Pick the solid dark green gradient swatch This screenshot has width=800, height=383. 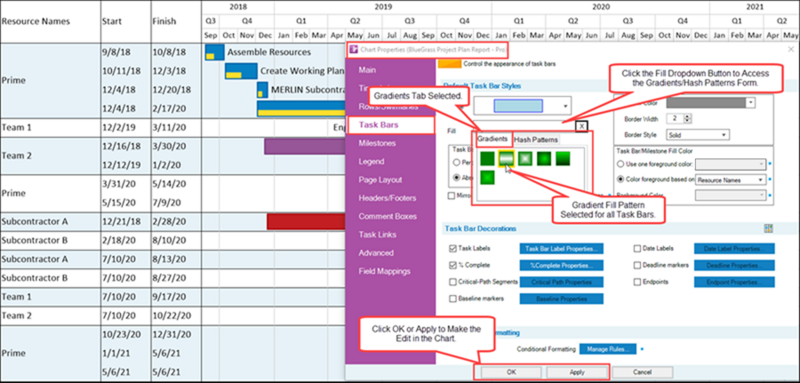[x=487, y=159]
